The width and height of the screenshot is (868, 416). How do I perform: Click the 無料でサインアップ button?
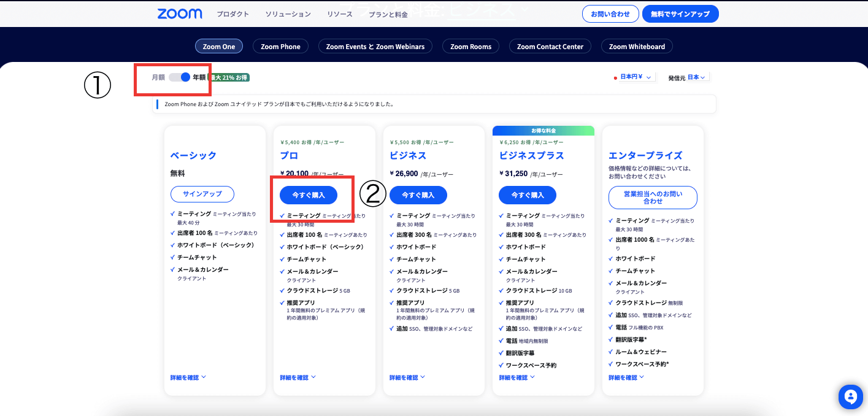[680, 13]
